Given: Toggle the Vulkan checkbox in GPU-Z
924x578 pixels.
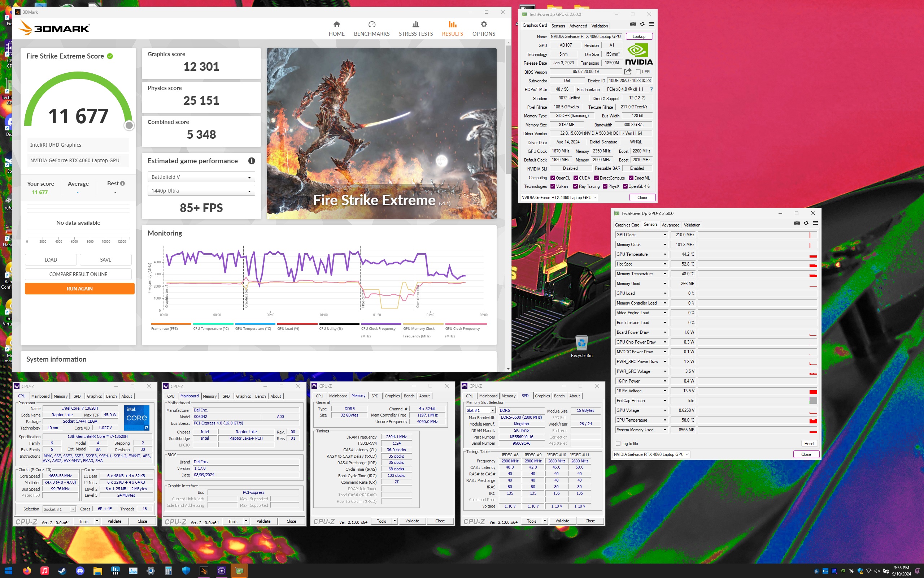Looking at the screenshot, I should click(553, 186).
